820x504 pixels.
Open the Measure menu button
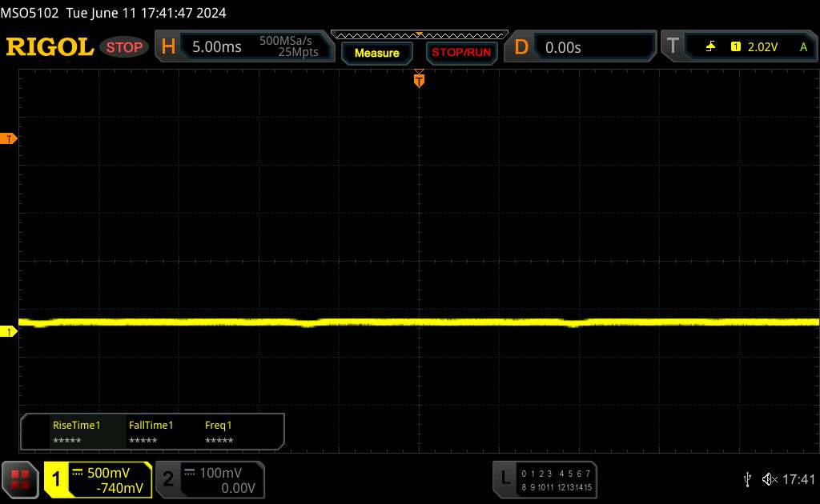point(376,53)
